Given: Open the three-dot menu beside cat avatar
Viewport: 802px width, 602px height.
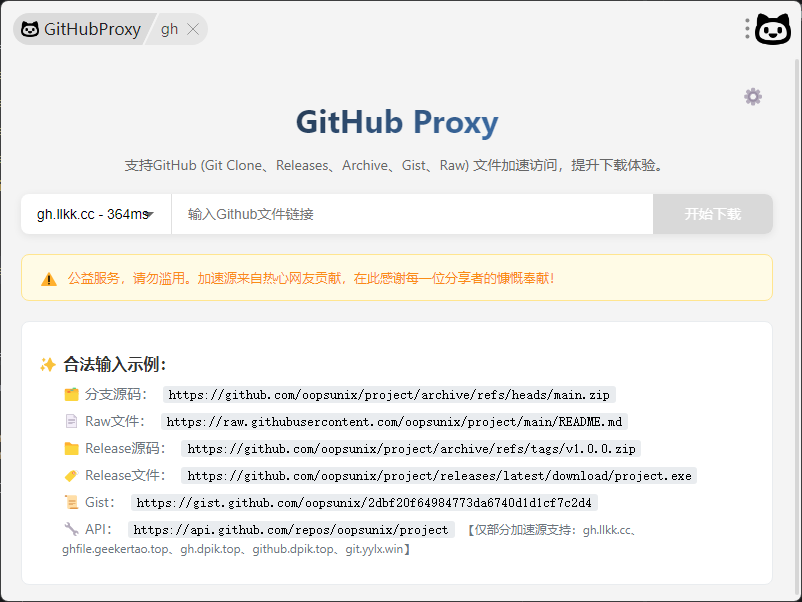Looking at the screenshot, I should point(747,29).
